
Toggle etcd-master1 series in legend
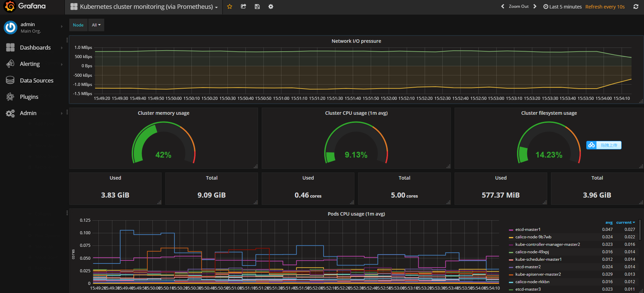pos(528,230)
